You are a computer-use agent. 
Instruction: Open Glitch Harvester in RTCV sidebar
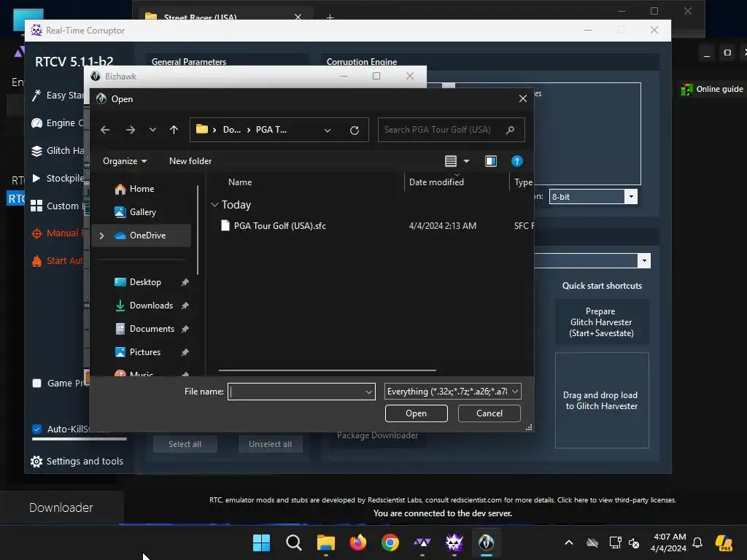(58, 150)
